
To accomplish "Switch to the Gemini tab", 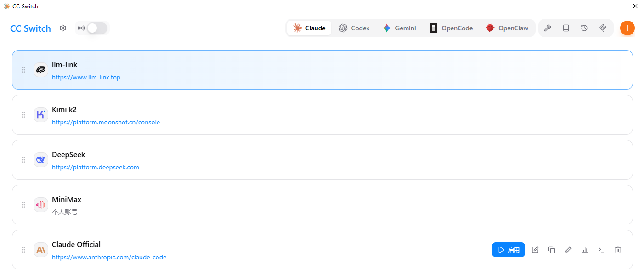I will 399,28.
